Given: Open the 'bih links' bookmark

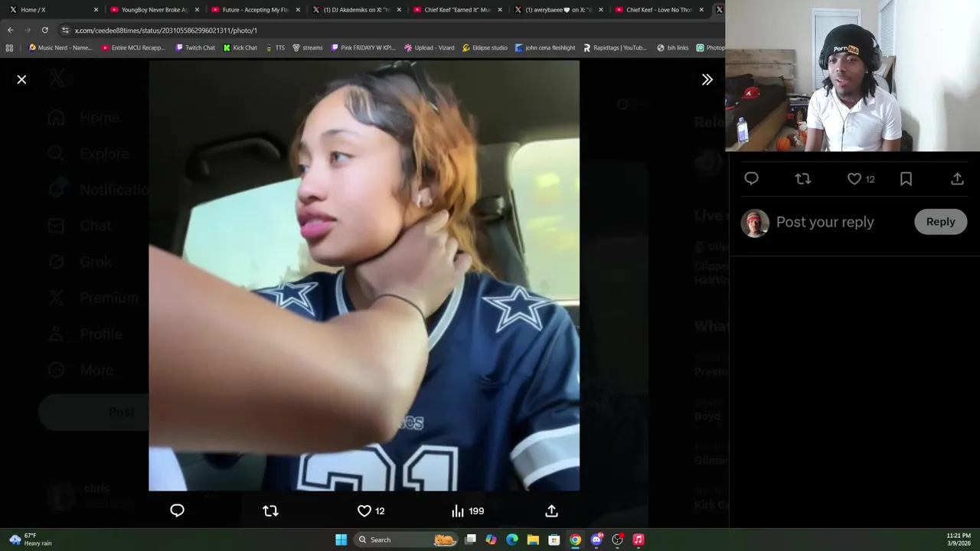Looking at the screenshot, I should 672,47.
